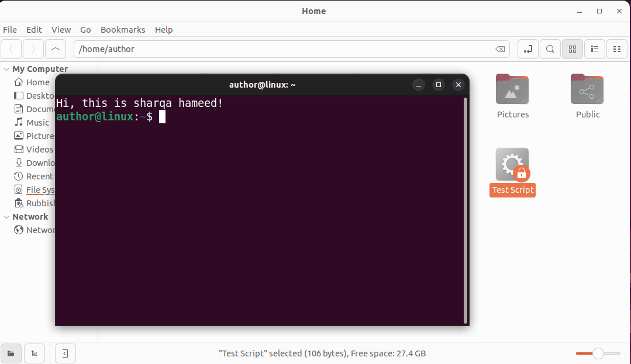Switch to compact view

coord(616,49)
